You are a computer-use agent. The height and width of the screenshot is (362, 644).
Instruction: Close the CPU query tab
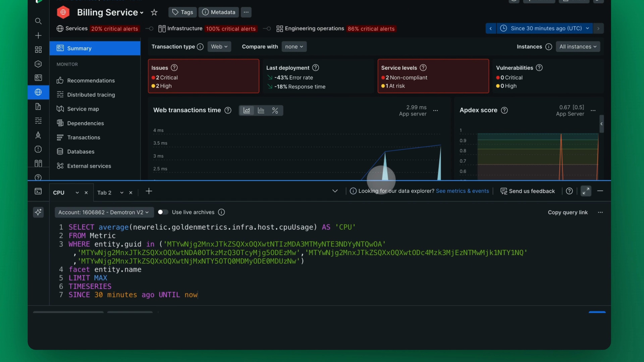tap(86, 193)
